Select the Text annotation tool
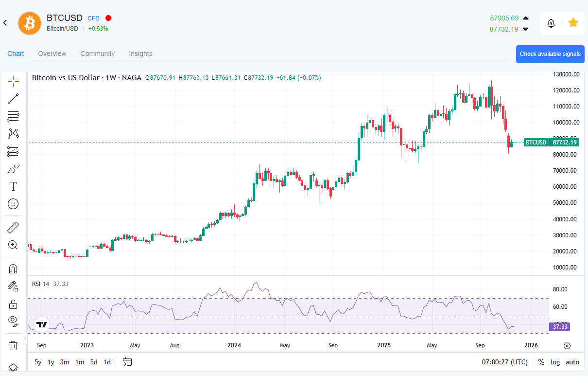The width and height of the screenshot is (588, 376). (13, 186)
